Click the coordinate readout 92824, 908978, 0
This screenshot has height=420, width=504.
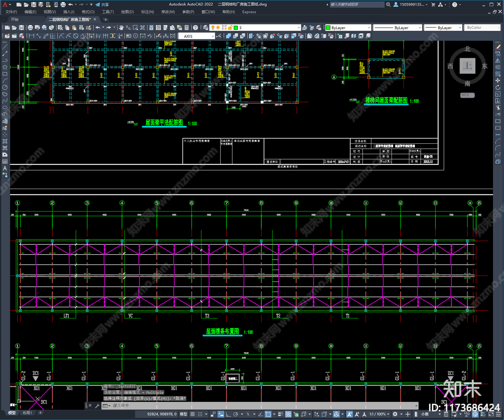pos(162,414)
